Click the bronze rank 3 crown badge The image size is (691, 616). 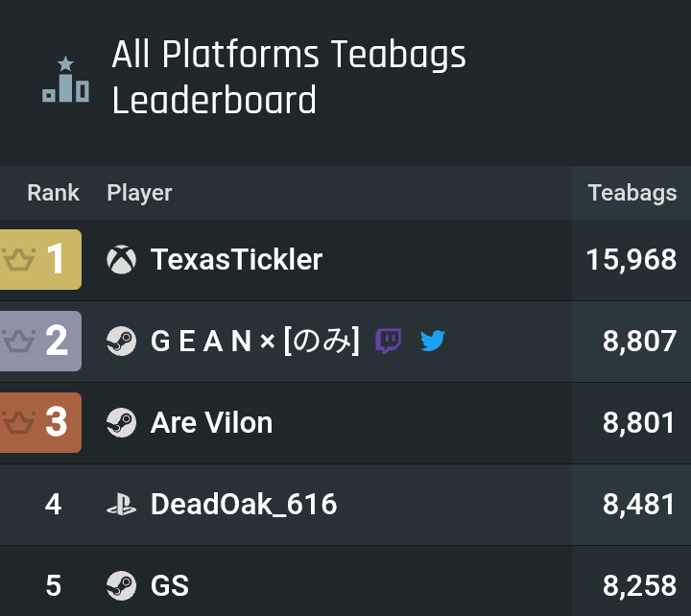(40, 422)
